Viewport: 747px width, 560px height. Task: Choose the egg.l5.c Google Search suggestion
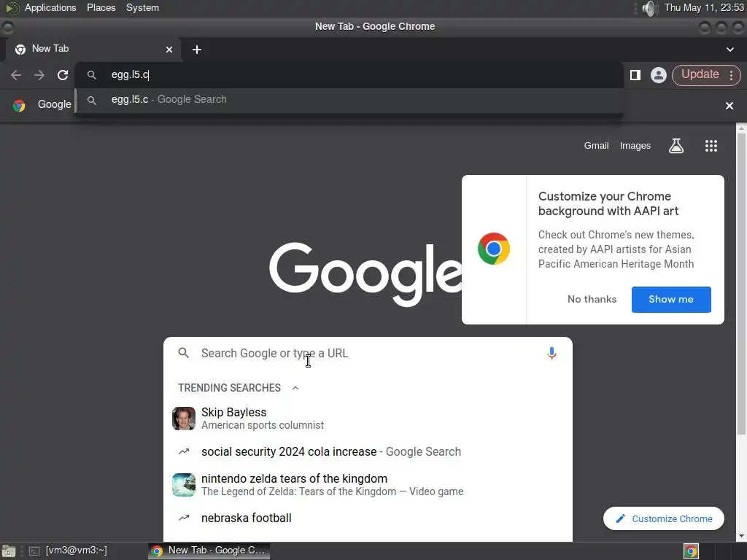click(349, 99)
